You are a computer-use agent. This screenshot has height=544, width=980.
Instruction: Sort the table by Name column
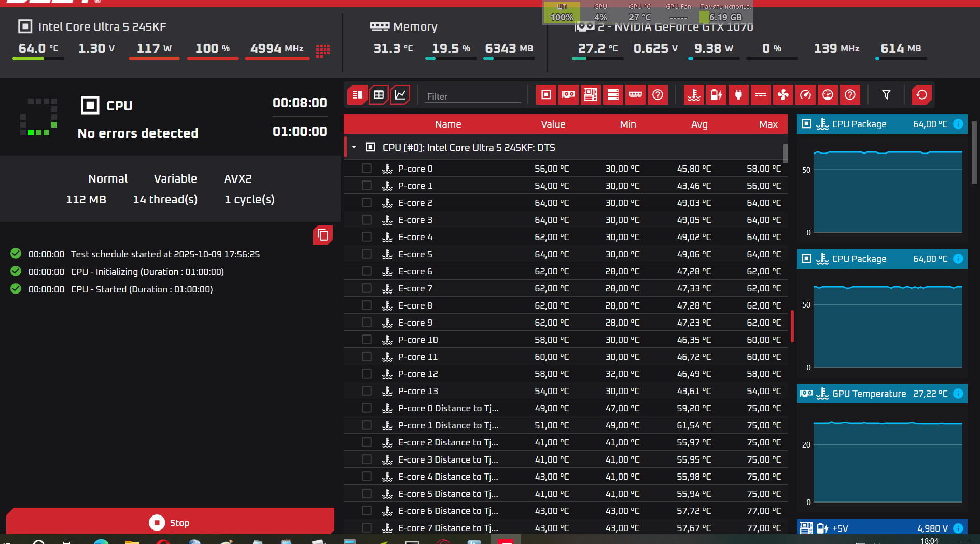point(448,124)
